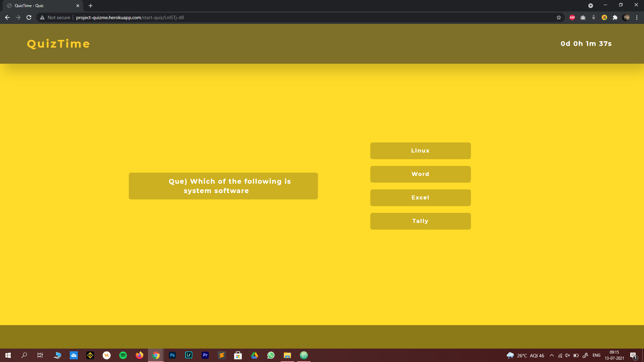Expand hidden system tray icons

552,355
